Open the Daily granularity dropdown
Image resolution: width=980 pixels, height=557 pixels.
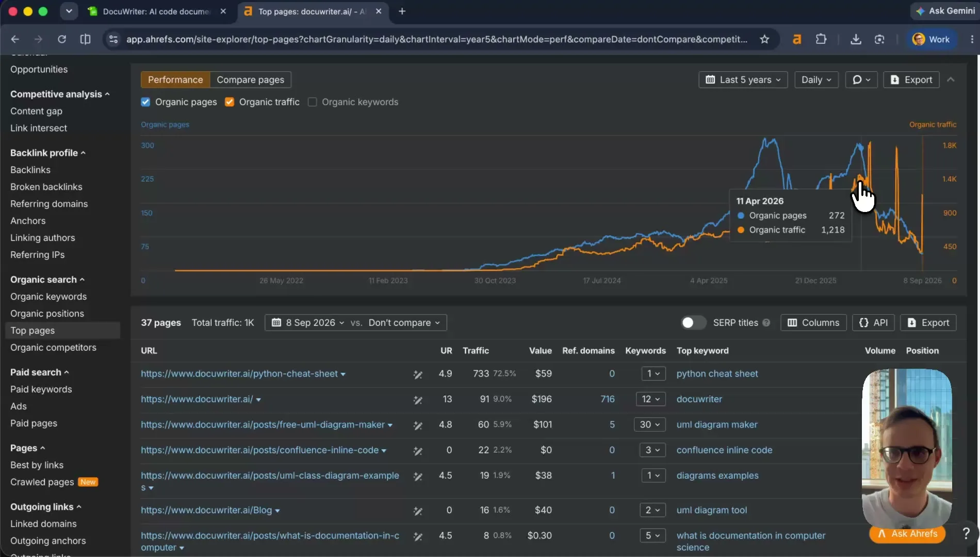(x=816, y=79)
